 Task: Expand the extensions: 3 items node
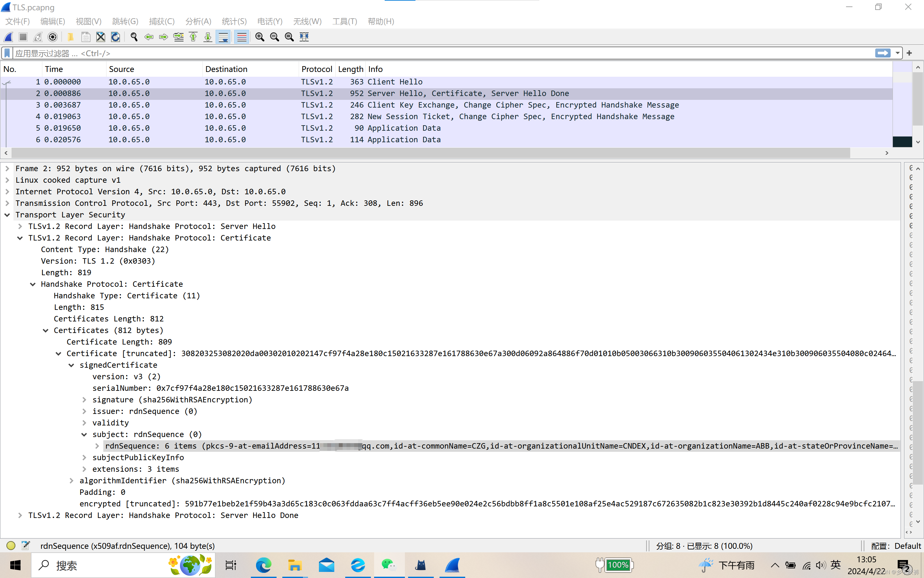(84, 469)
